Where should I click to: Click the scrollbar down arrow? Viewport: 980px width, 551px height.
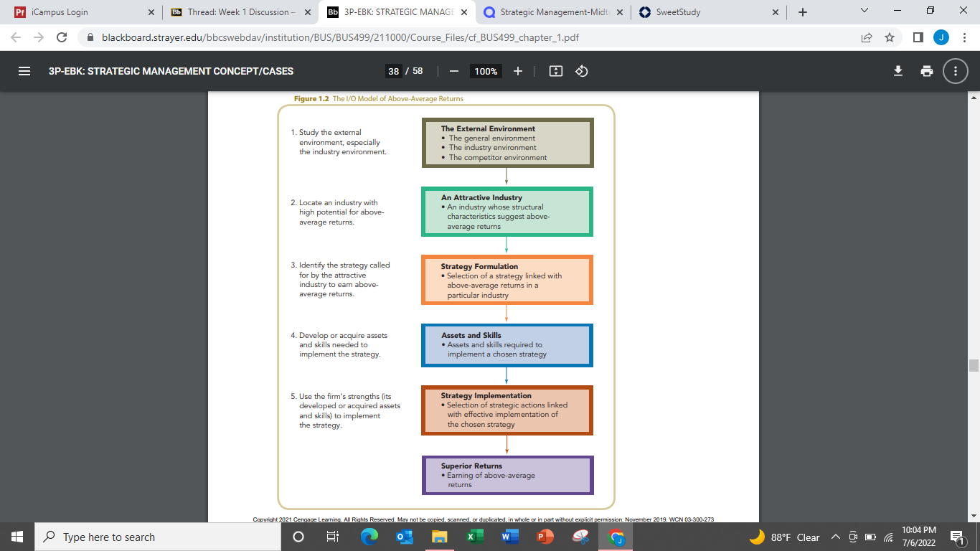974,516
